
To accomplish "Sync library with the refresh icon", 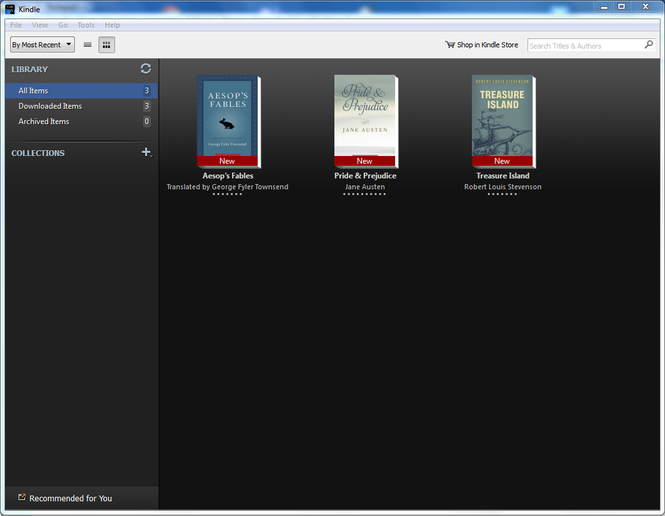I will click(x=145, y=69).
